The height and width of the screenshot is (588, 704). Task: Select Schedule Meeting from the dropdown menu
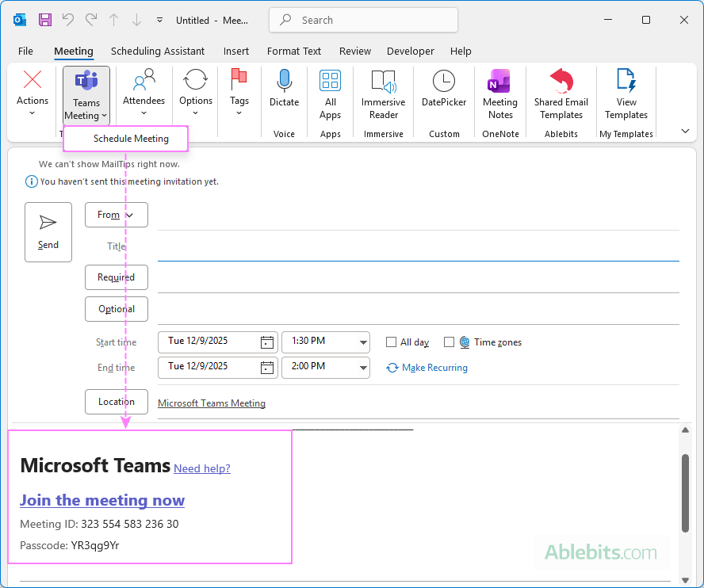point(131,139)
